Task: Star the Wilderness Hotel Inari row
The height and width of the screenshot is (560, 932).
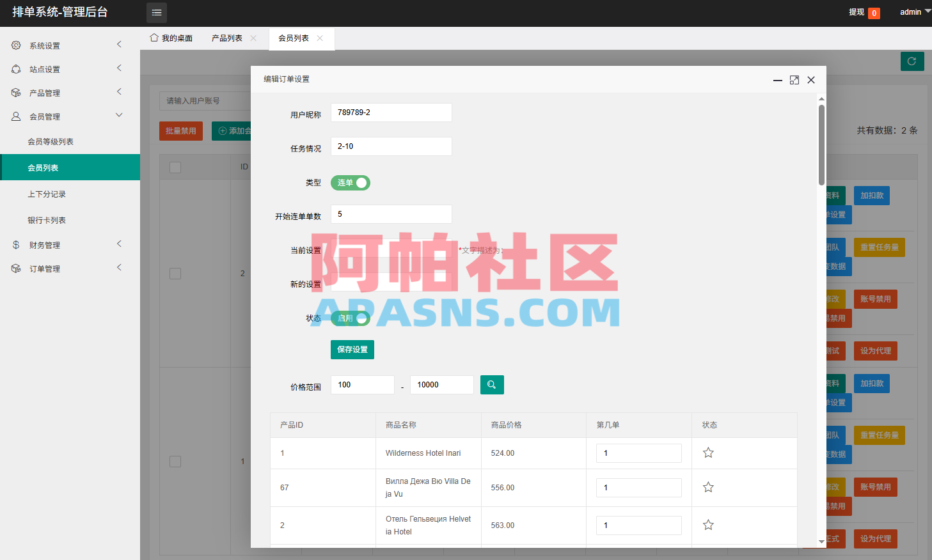Action: click(x=708, y=453)
